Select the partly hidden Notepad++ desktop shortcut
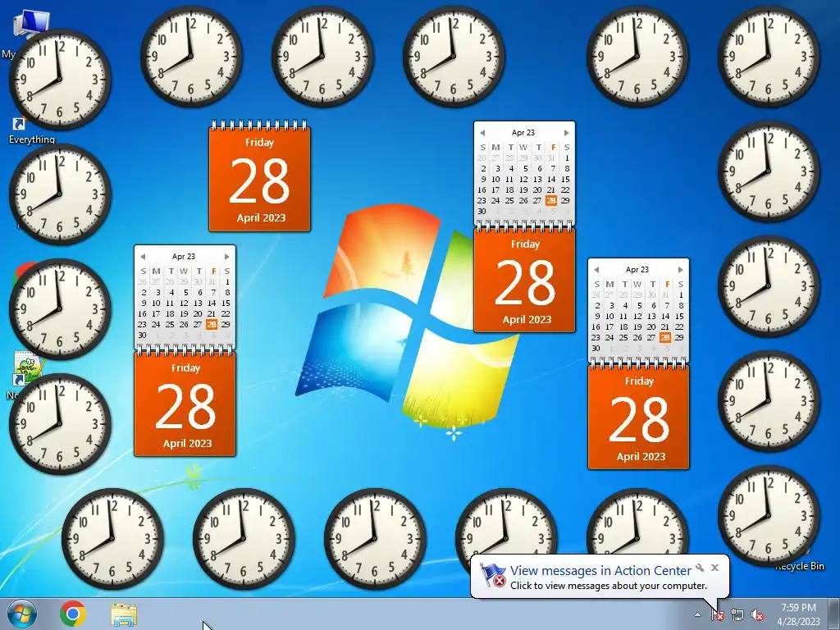The width and height of the screenshot is (840, 630). (24, 368)
